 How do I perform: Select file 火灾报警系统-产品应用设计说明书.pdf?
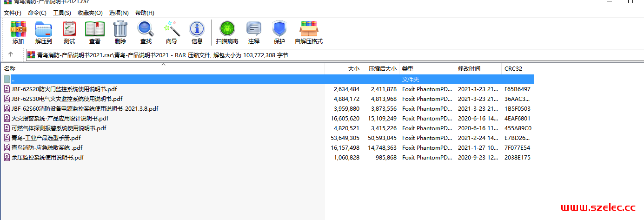point(60,118)
